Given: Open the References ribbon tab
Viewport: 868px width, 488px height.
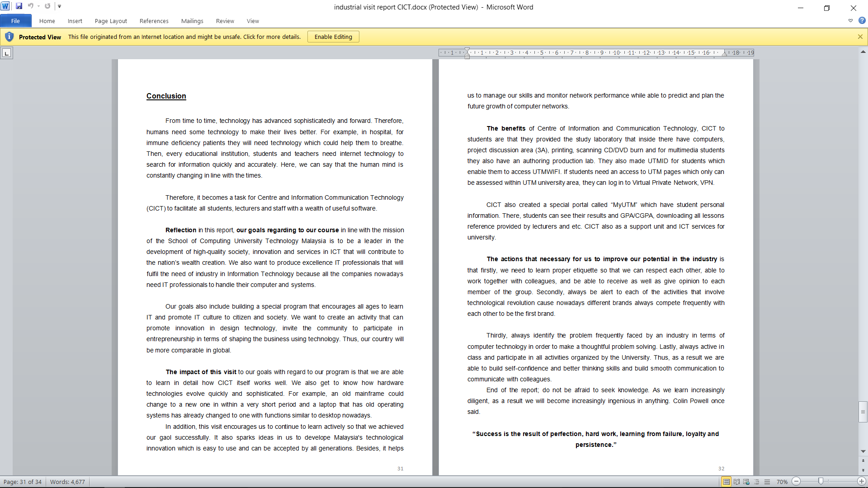Looking at the screenshot, I should click(x=154, y=21).
